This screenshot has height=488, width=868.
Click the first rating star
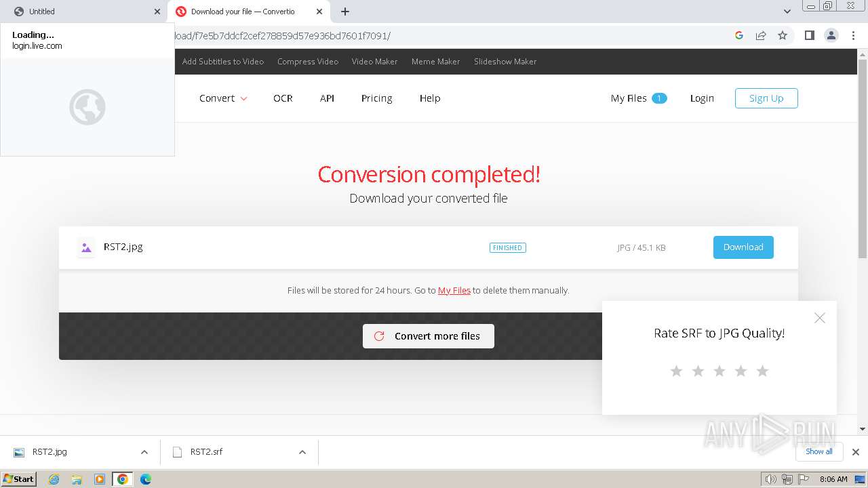pos(676,371)
